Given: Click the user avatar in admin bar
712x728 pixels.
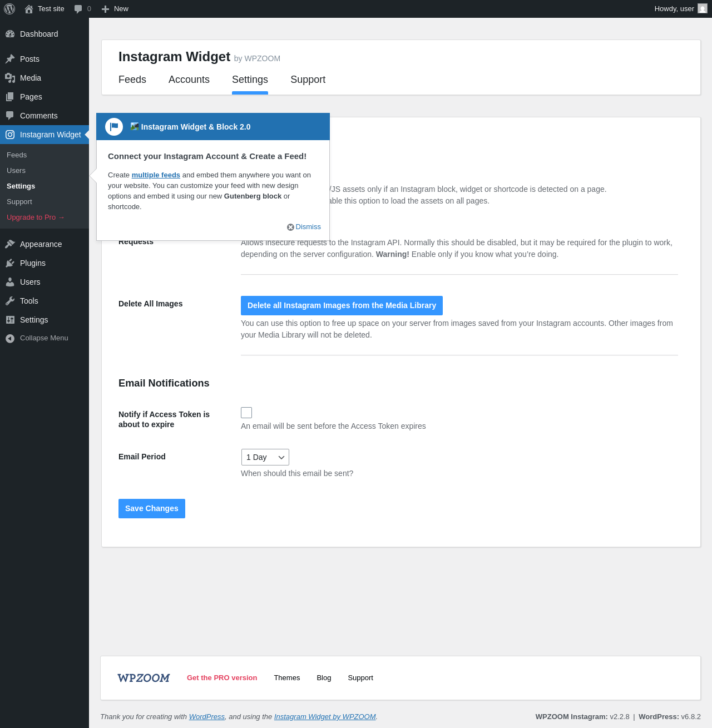Looking at the screenshot, I should 703,9.
